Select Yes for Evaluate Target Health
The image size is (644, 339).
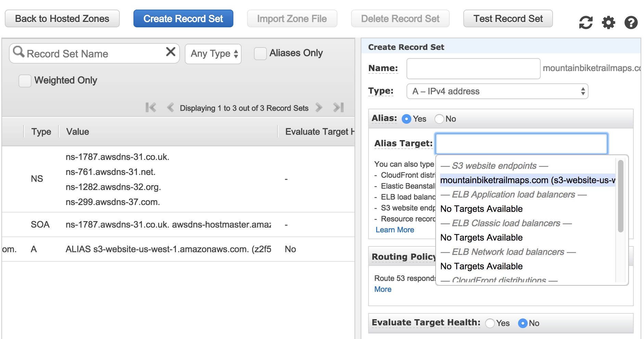(490, 323)
